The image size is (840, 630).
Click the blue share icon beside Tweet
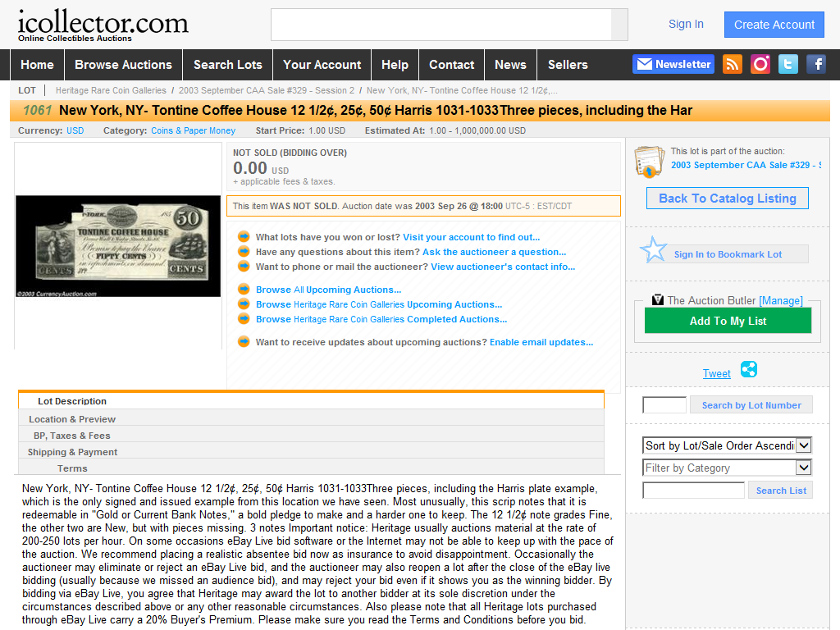pyautogui.click(x=748, y=369)
